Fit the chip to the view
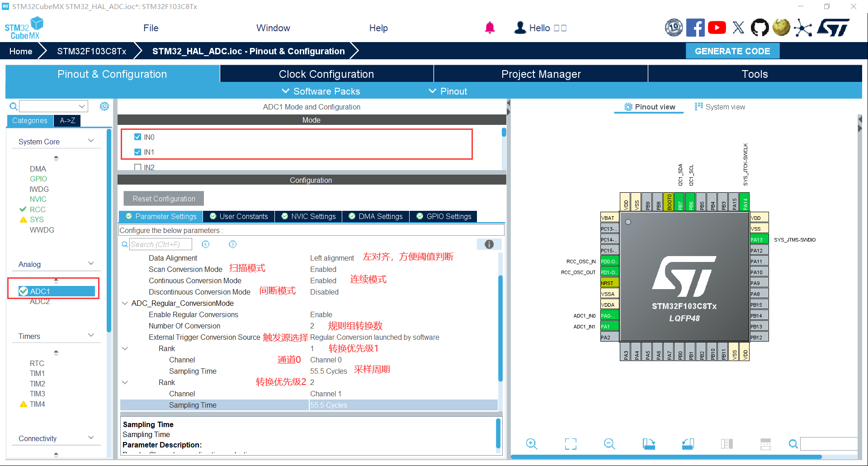 (x=571, y=444)
